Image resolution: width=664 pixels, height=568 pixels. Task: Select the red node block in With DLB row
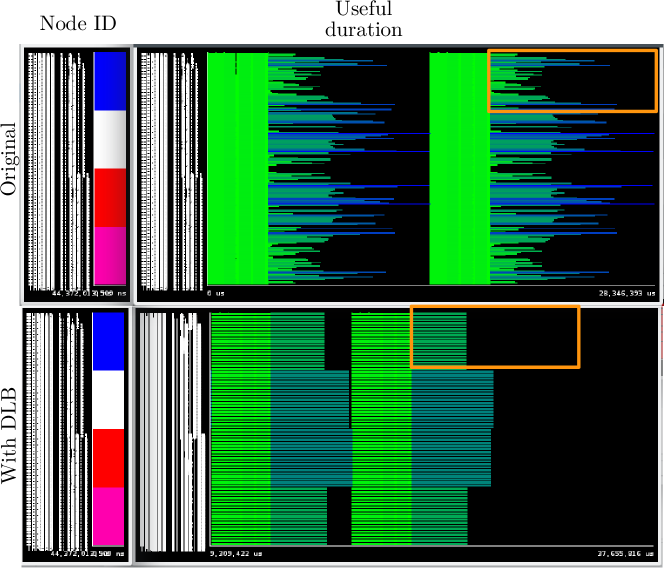pyautogui.click(x=108, y=458)
